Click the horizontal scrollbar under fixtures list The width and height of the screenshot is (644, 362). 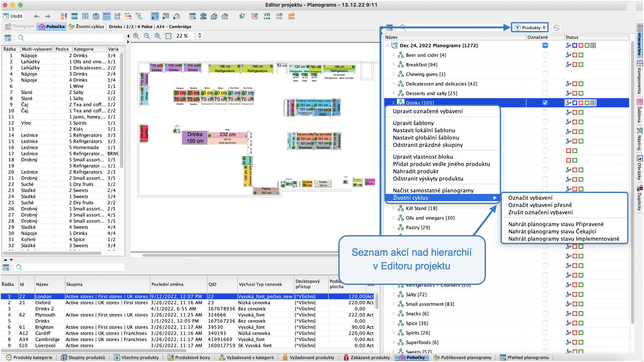(x=52, y=253)
